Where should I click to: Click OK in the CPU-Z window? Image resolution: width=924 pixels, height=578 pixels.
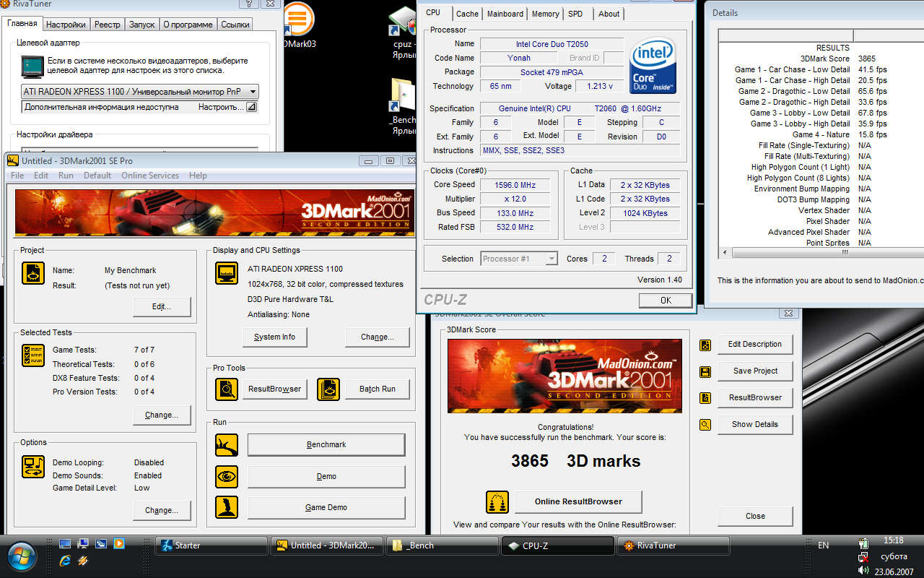point(666,300)
